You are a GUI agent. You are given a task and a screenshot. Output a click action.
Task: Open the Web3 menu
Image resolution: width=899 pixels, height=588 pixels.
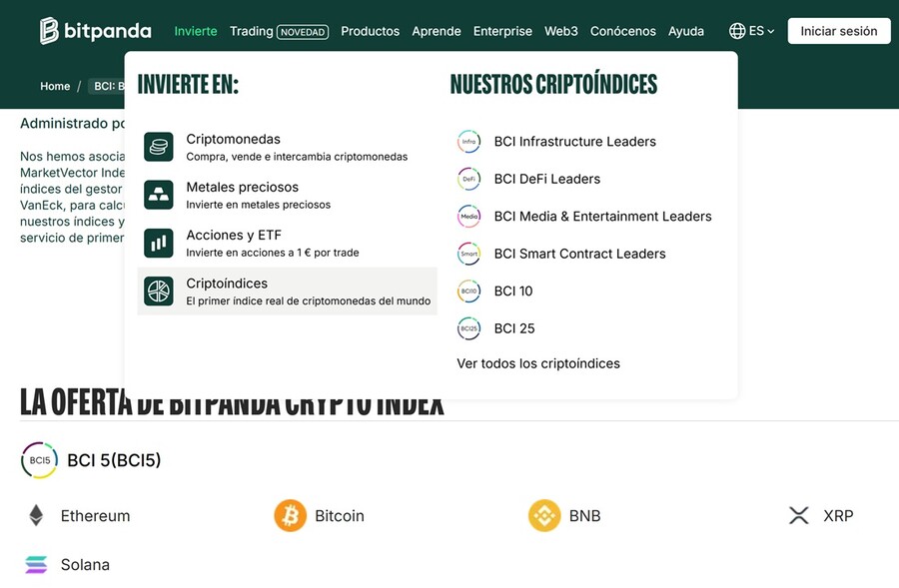pyautogui.click(x=560, y=31)
